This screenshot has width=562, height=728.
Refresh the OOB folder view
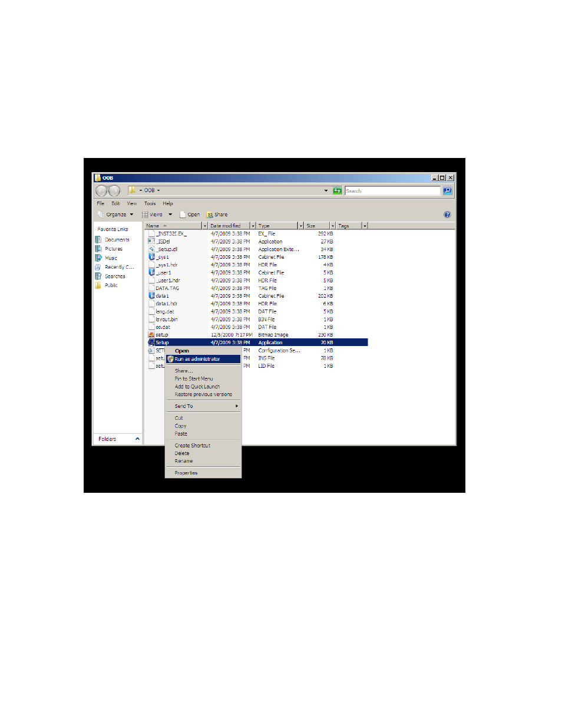click(337, 190)
